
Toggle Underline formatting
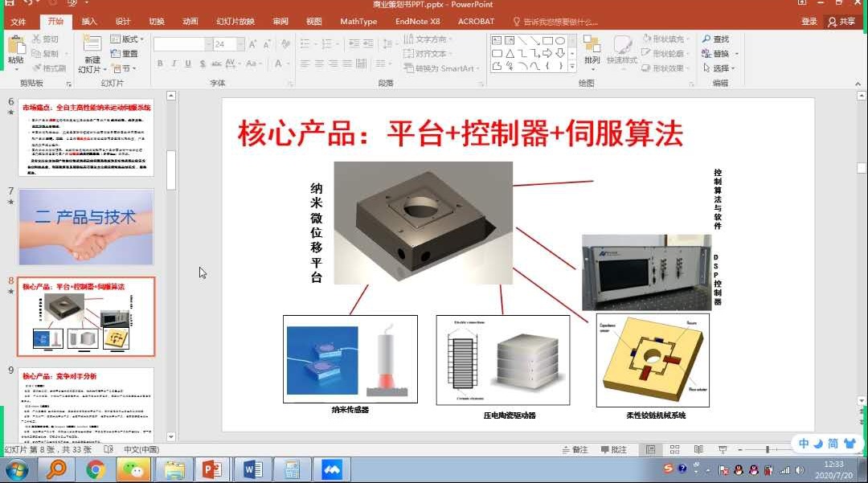pyautogui.click(x=188, y=63)
